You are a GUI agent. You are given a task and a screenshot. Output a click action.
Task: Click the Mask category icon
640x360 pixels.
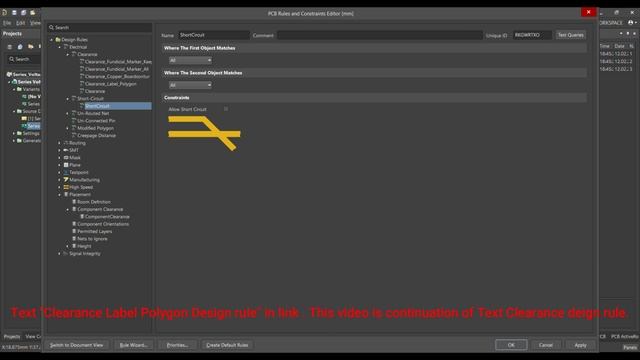(x=66, y=158)
